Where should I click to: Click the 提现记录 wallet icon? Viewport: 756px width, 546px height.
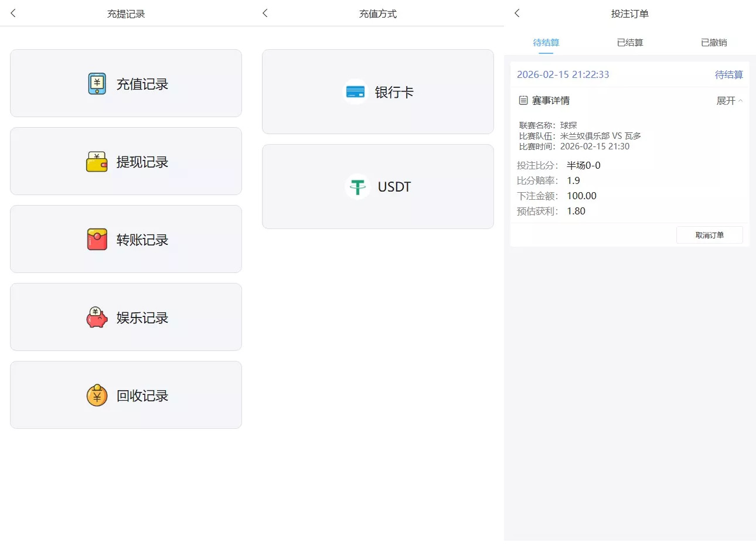pyautogui.click(x=97, y=161)
